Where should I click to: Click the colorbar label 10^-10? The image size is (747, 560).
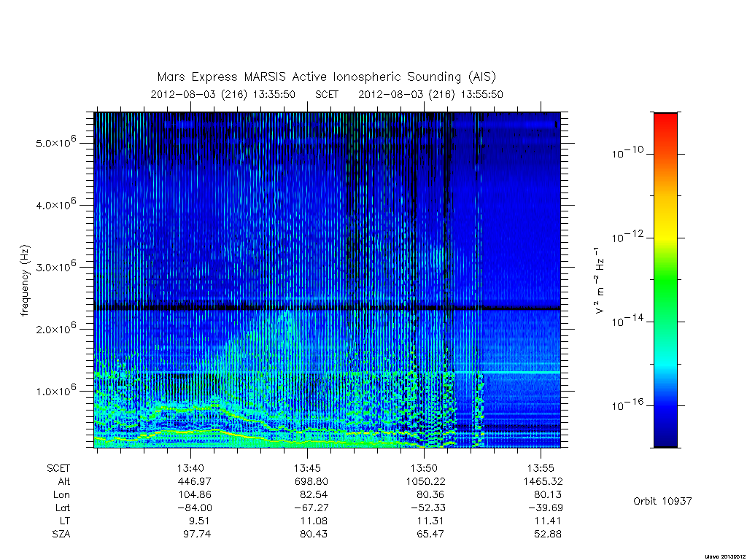click(627, 152)
